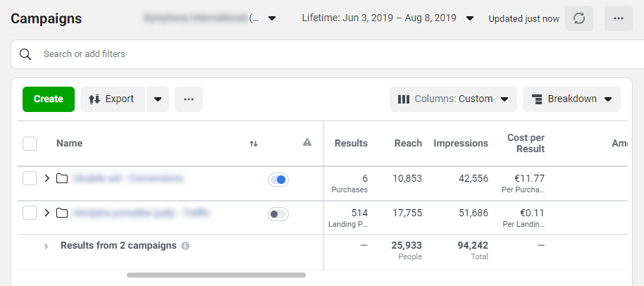Expand the Lifetime date range picker
Screen dimensions: 644x286
pyautogui.click(x=388, y=18)
